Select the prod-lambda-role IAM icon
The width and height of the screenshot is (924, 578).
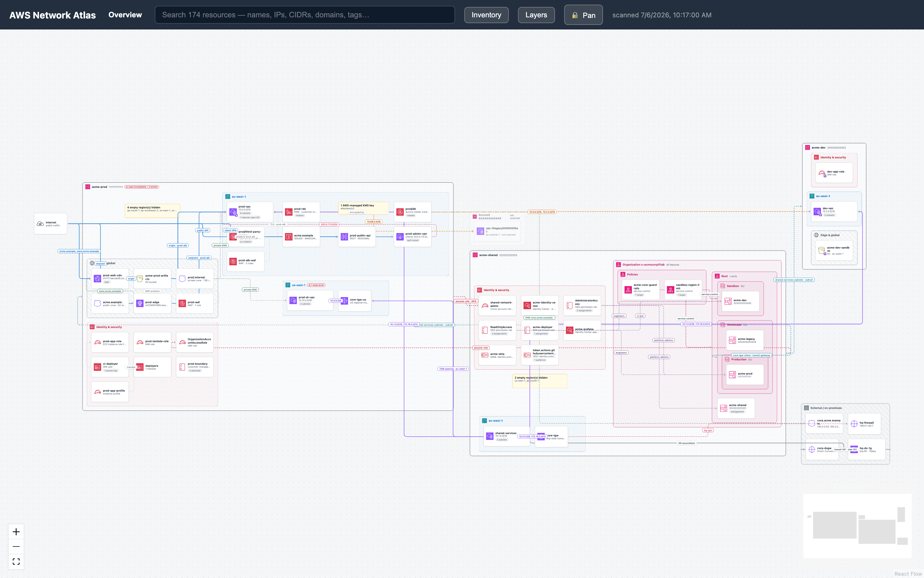[140, 342]
